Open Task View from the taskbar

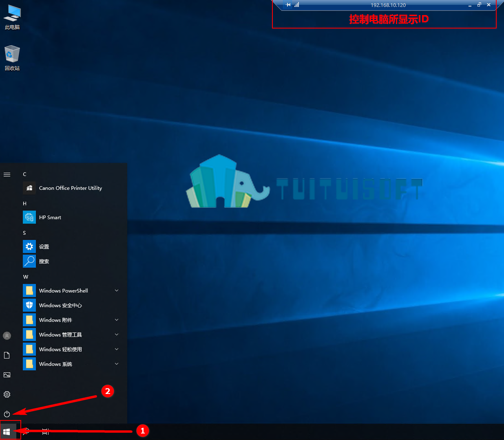[45, 431]
